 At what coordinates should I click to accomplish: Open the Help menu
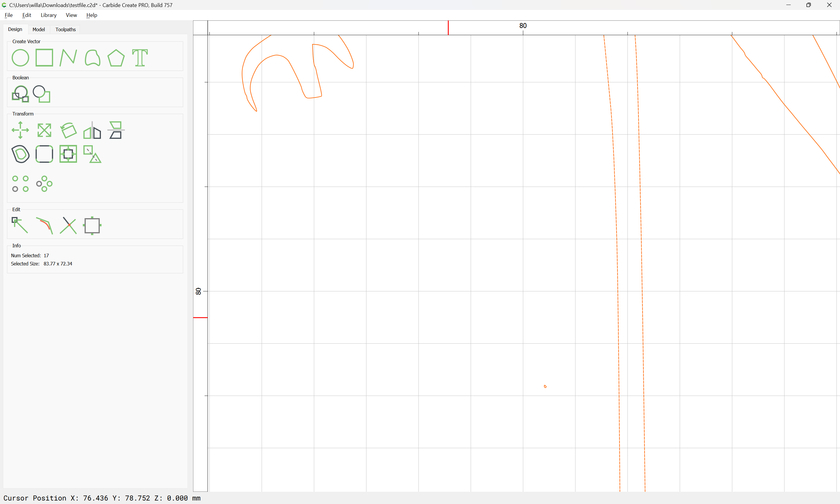(92, 15)
